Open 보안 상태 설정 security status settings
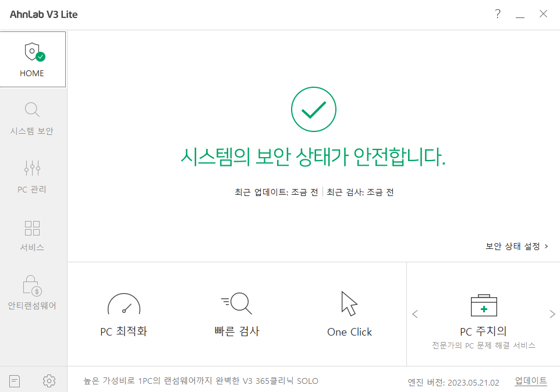 512,246
